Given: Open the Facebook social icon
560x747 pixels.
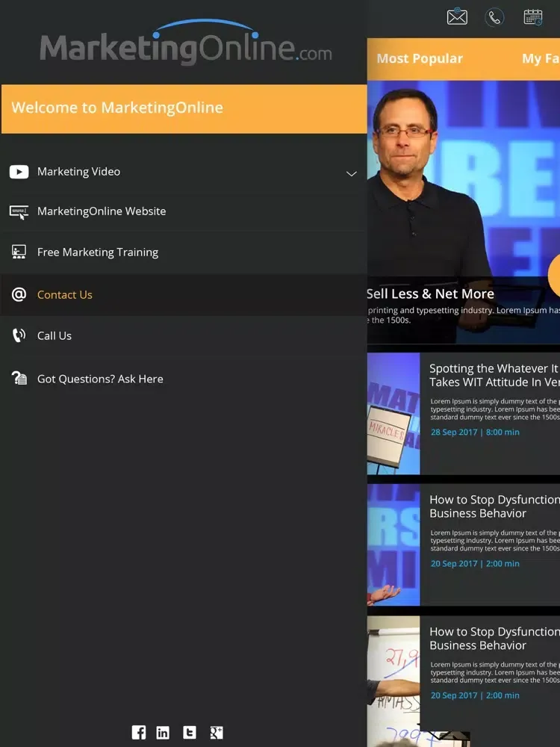Looking at the screenshot, I should (x=139, y=732).
